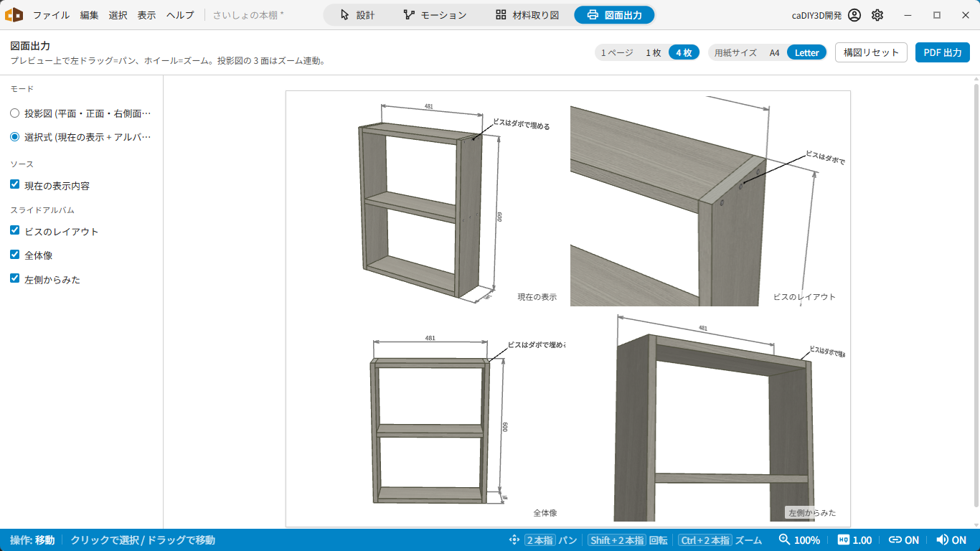Open the 表示 menu
980x551 pixels.
[146, 15]
